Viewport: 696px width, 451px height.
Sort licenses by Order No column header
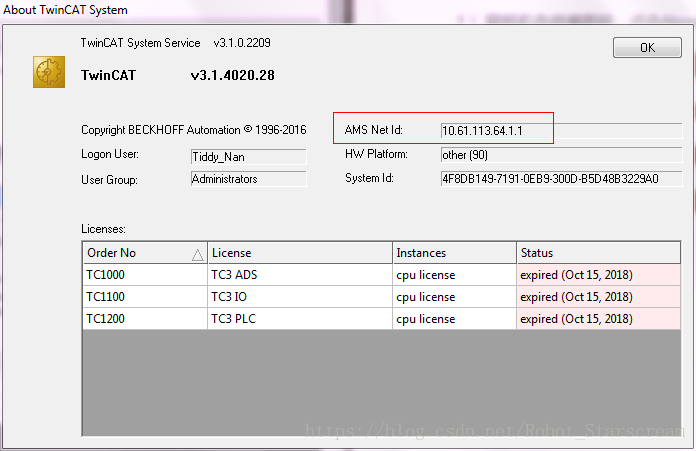tap(145, 253)
